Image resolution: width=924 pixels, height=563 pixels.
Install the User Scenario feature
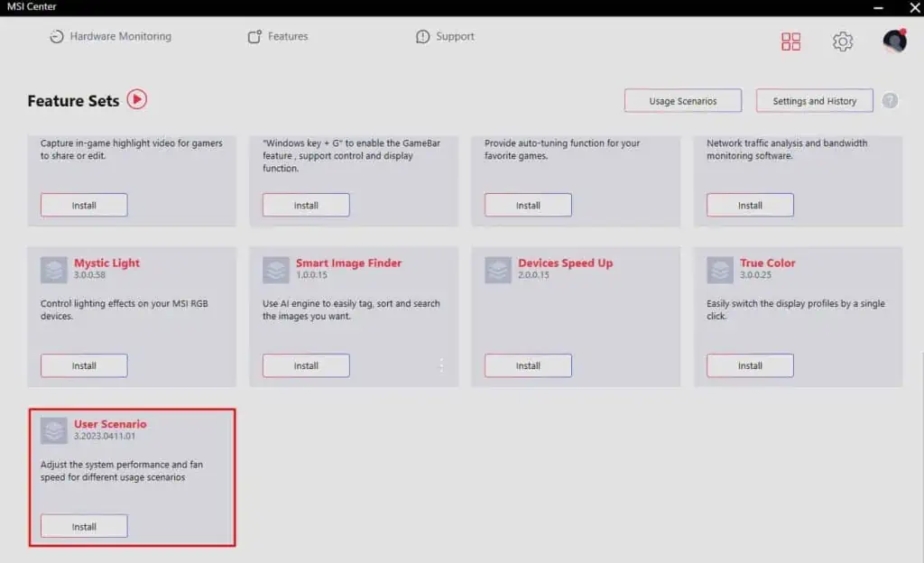click(x=84, y=526)
